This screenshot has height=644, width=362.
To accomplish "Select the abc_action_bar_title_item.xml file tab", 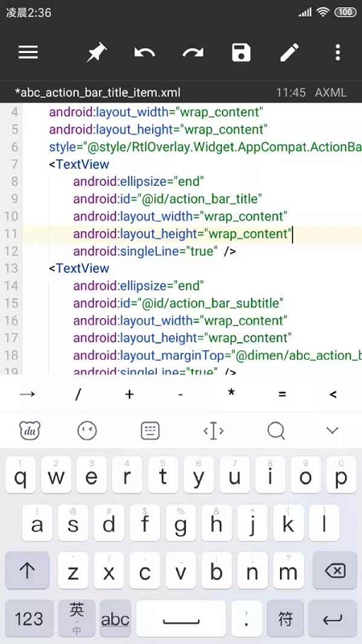I will point(97,93).
